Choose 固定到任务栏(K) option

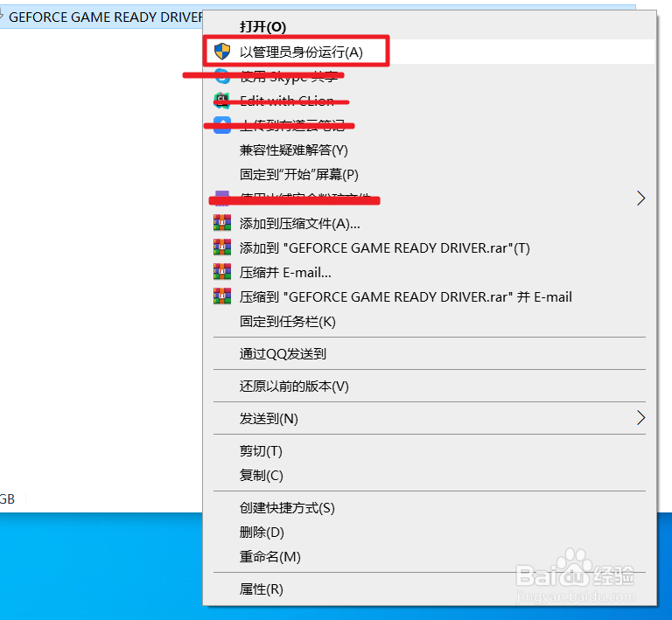(x=288, y=321)
